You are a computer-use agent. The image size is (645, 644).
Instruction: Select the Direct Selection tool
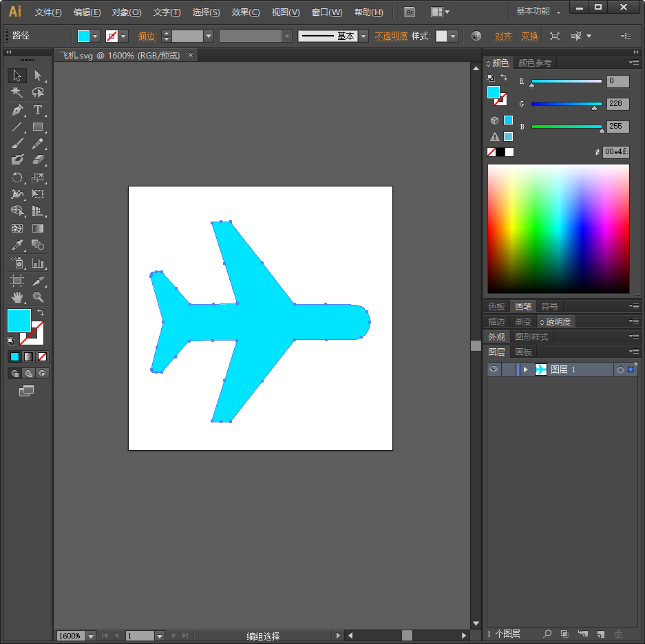click(38, 76)
